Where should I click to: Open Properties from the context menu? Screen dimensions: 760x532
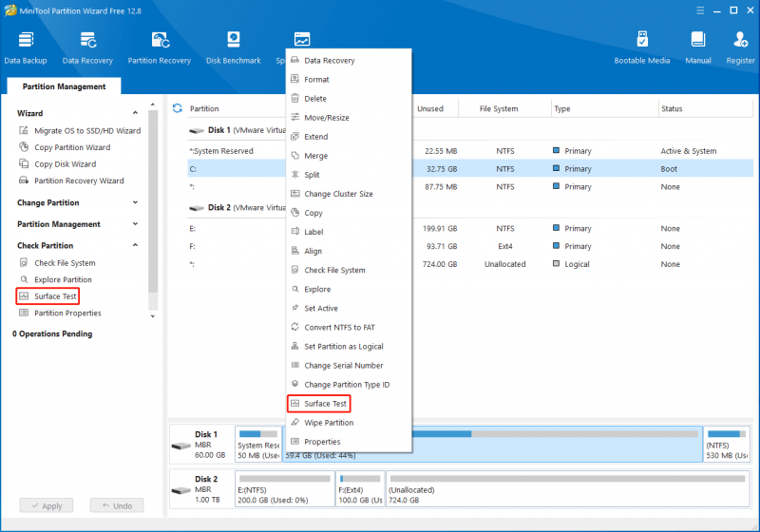pyautogui.click(x=349, y=442)
